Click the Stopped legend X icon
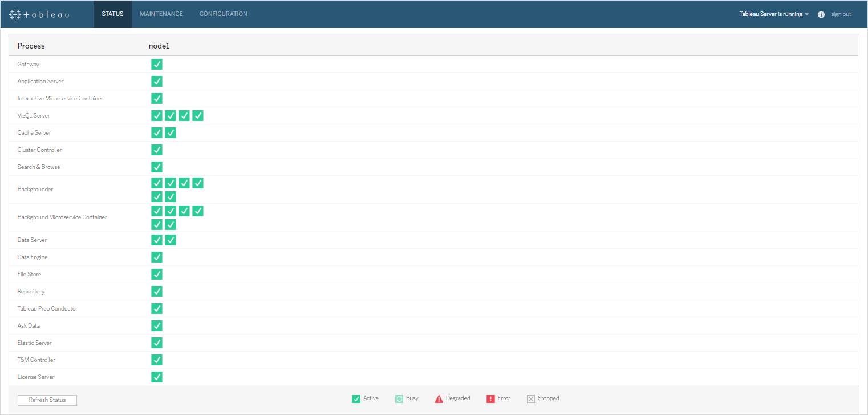 pyautogui.click(x=531, y=398)
